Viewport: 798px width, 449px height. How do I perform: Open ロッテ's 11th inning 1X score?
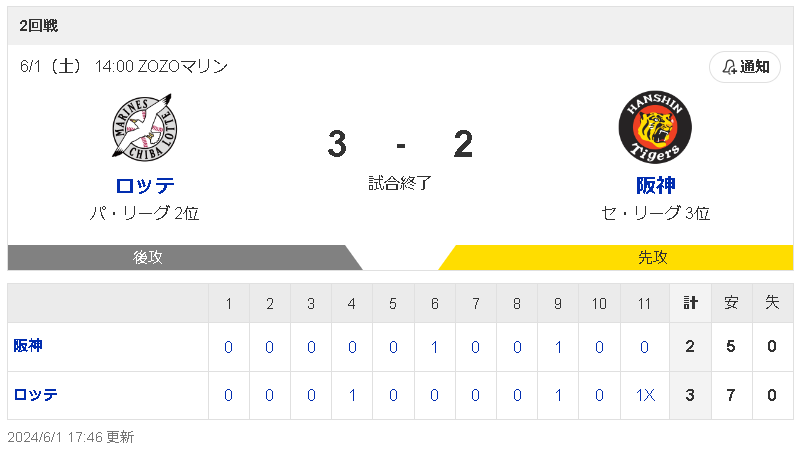[x=645, y=396]
